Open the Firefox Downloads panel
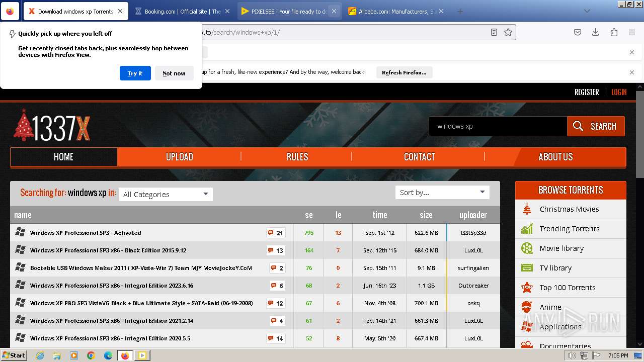 click(x=596, y=32)
